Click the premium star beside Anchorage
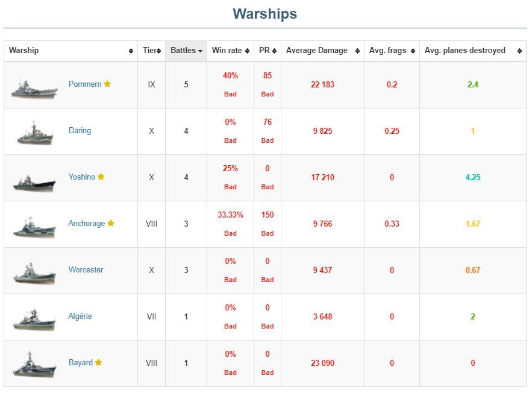The image size is (532, 396). click(x=111, y=223)
